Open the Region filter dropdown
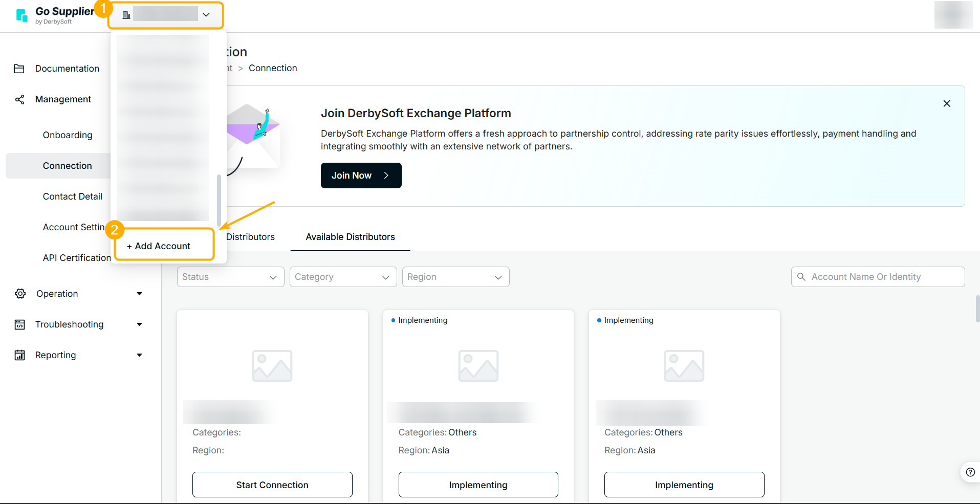The width and height of the screenshot is (980, 504). (455, 277)
